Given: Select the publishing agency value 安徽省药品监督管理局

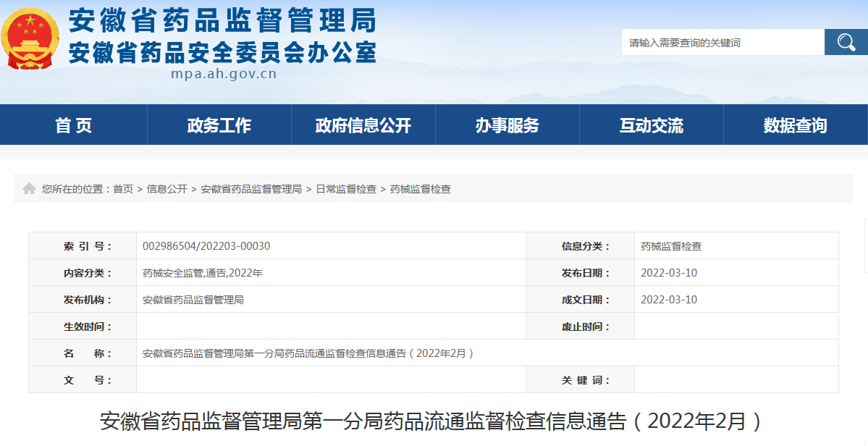Looking at the screenshot, I should [193, 300].
